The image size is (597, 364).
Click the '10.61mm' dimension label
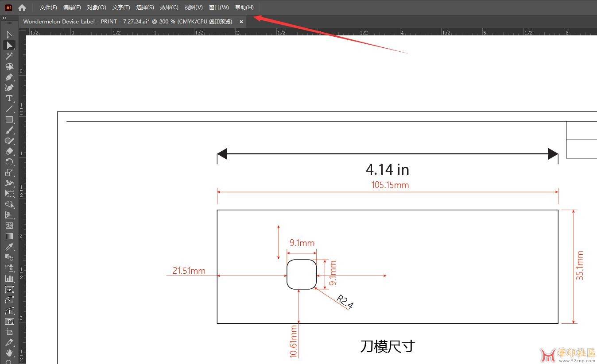pos(293,341)
